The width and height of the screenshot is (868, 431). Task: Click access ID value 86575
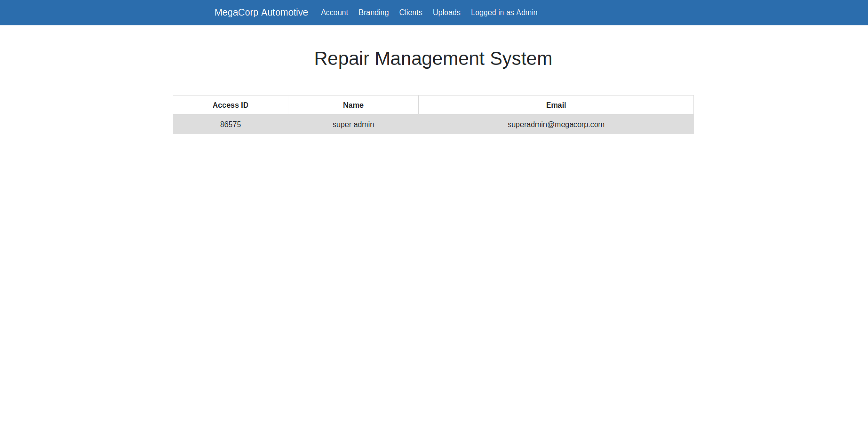pos(230,124)
